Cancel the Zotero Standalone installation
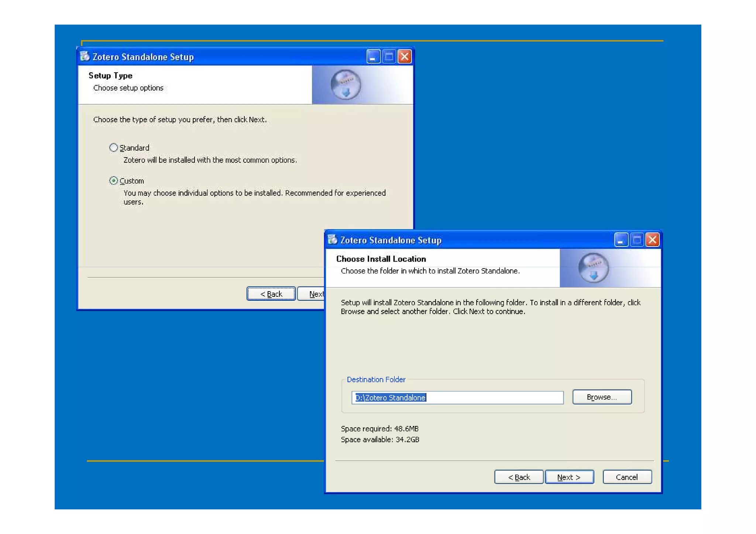 [x=627, y=477]
